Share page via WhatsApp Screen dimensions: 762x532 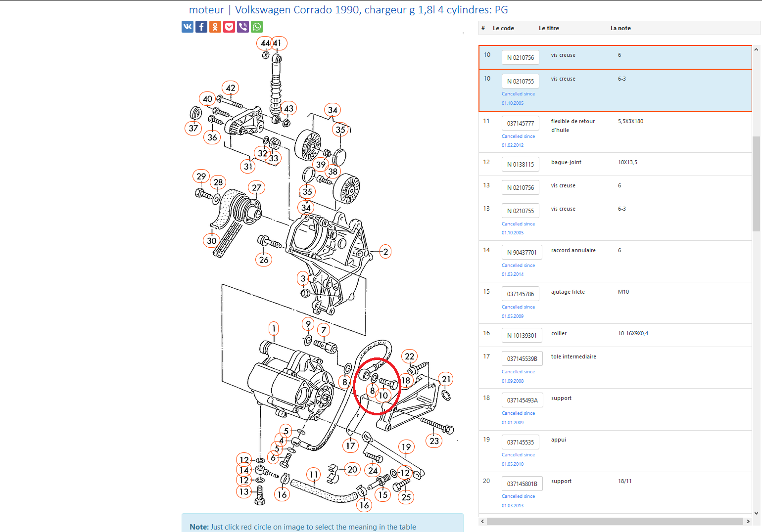click(257, 27)
